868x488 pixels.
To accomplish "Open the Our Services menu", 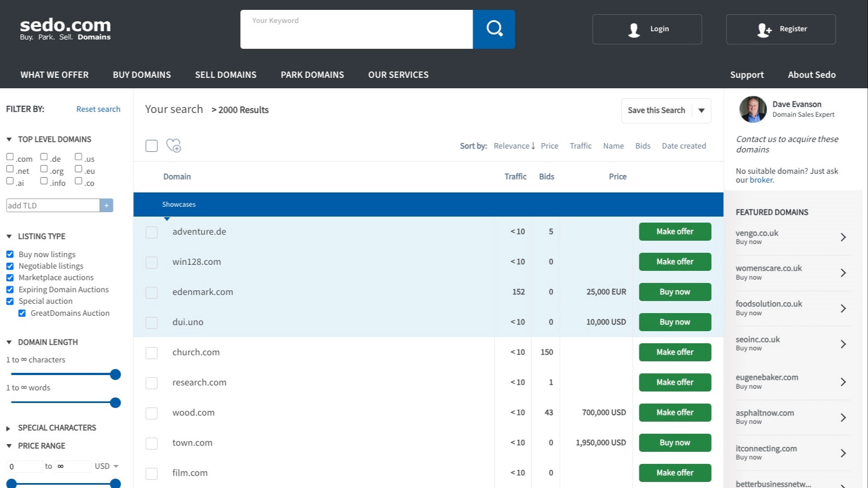I will (x=399, y=75).
